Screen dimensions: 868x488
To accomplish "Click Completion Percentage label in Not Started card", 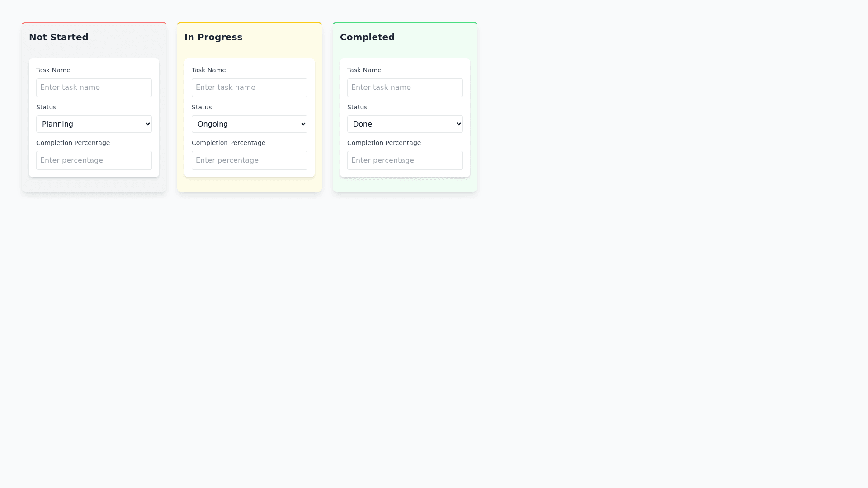I will 73,143.
